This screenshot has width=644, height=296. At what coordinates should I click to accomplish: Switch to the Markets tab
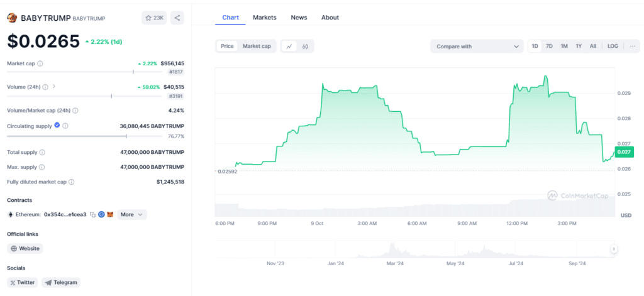[265, 17]
